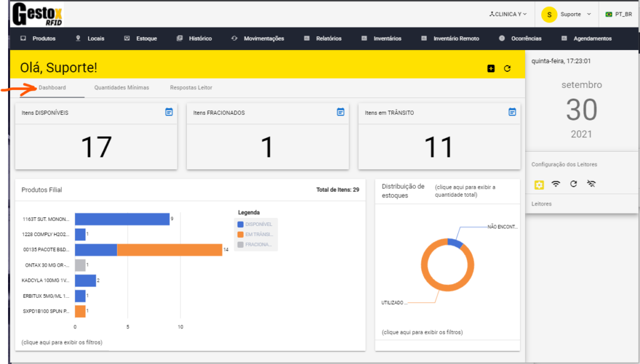Viewport: 640px width, 364px height.
Task: Open the PT_BR language selector
Action: click(617, 14)
